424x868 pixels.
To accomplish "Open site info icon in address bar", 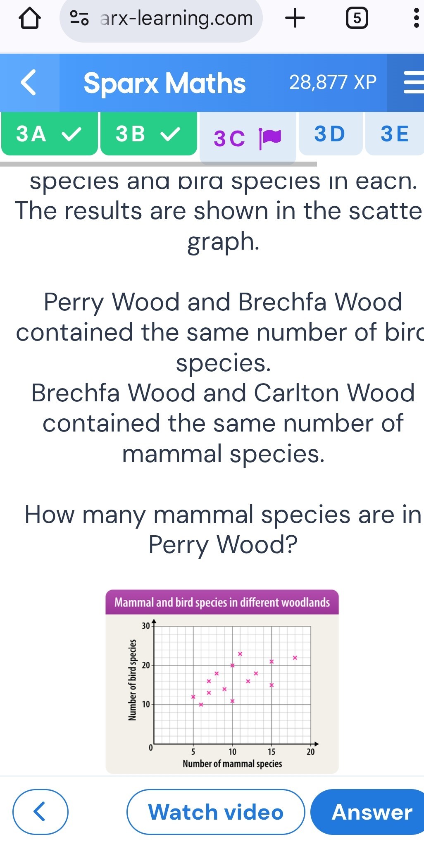I will tap(79, 18).
